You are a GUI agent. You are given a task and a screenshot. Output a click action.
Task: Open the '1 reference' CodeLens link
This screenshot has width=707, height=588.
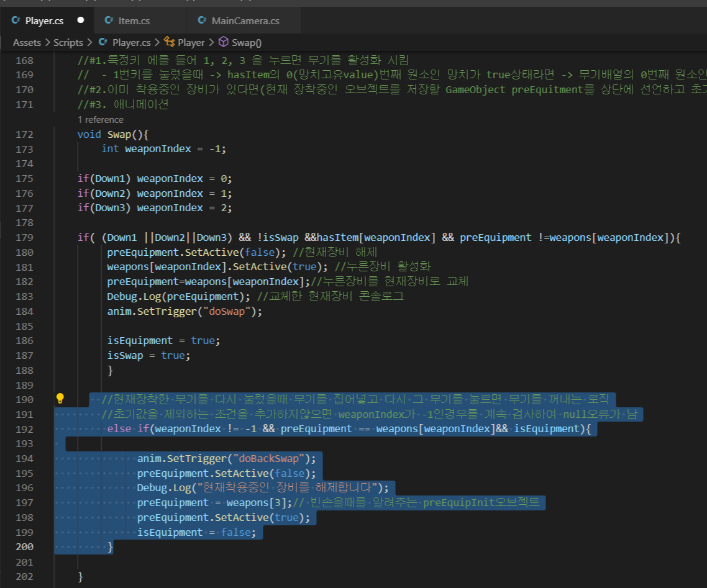101,120
